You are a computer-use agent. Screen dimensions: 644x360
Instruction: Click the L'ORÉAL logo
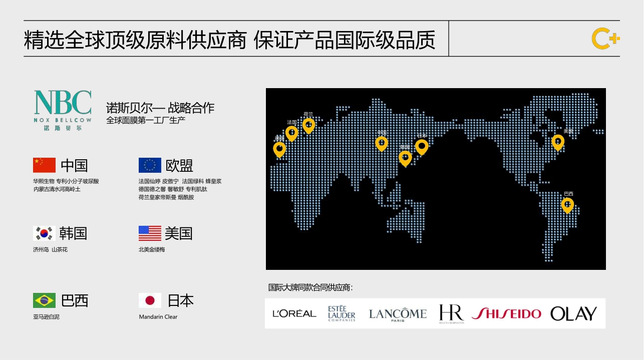coord(293,313)
